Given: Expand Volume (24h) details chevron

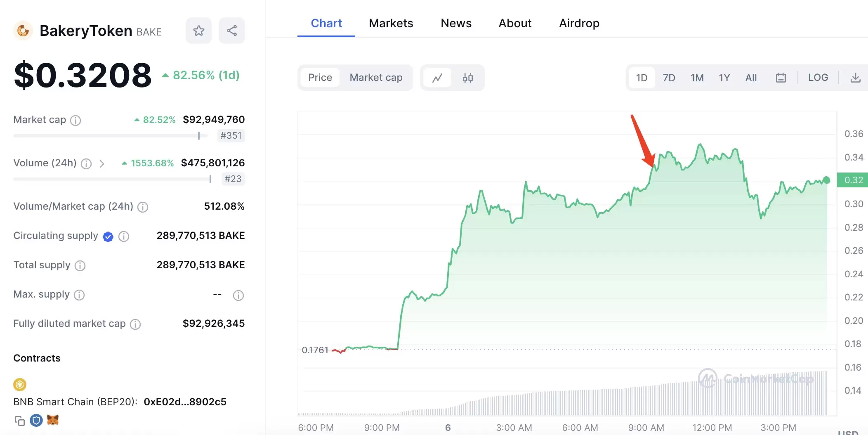Looking at the screenshot, I should coord(102,164).
